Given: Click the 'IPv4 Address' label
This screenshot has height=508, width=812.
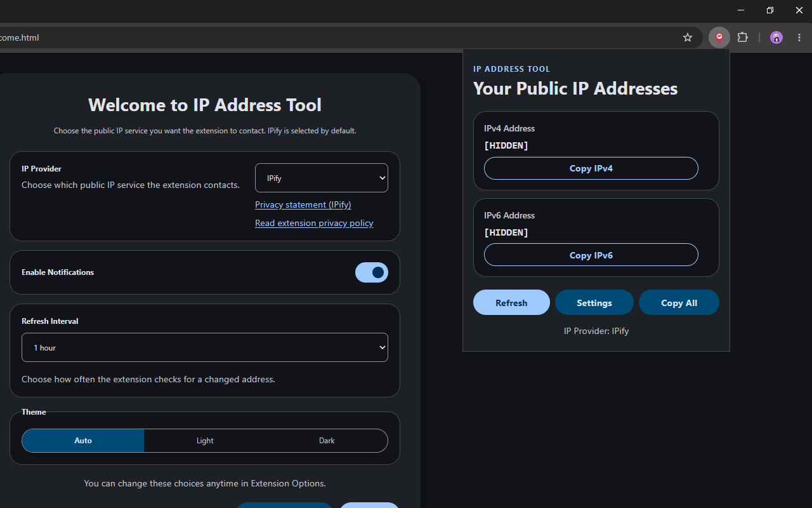Looking at the screenshot, I should tap(509, 128).
